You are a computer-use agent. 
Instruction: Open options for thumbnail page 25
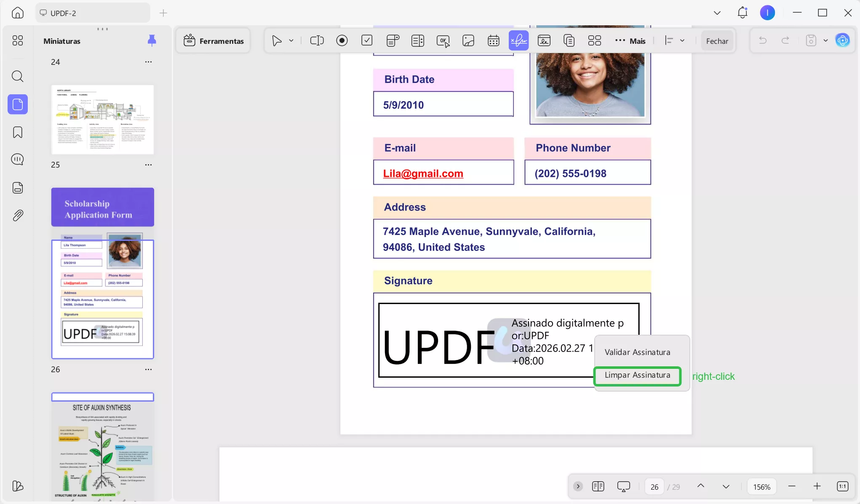coord(148,165)
